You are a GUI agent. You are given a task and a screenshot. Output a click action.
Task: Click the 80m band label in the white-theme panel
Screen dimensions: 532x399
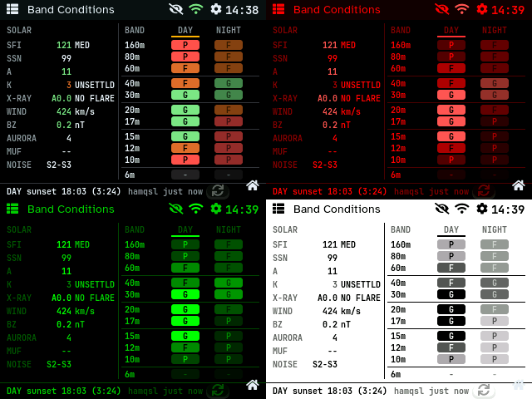tap(398, 256)
